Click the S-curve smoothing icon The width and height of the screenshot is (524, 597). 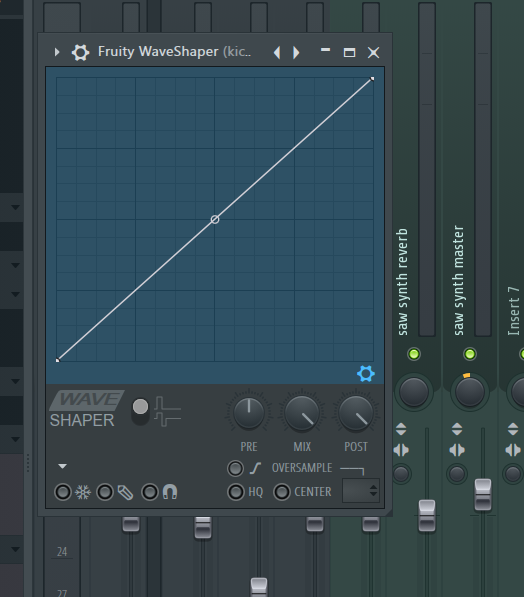point(255,468)
